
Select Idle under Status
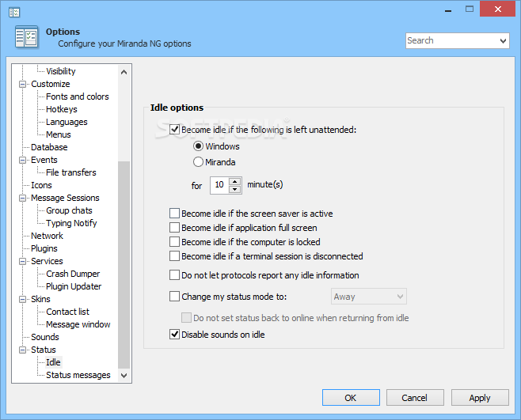click(x=53, y=362)
